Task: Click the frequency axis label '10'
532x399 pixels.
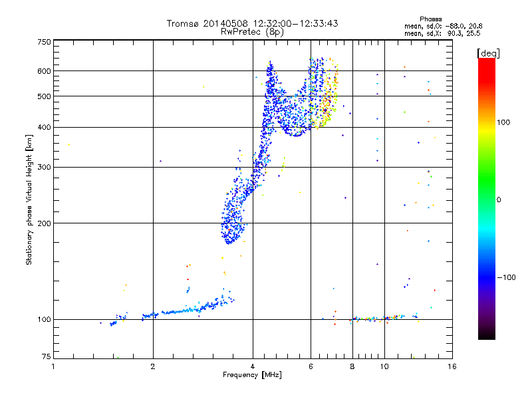Action: pyautogui.click(x=384, y=366)
